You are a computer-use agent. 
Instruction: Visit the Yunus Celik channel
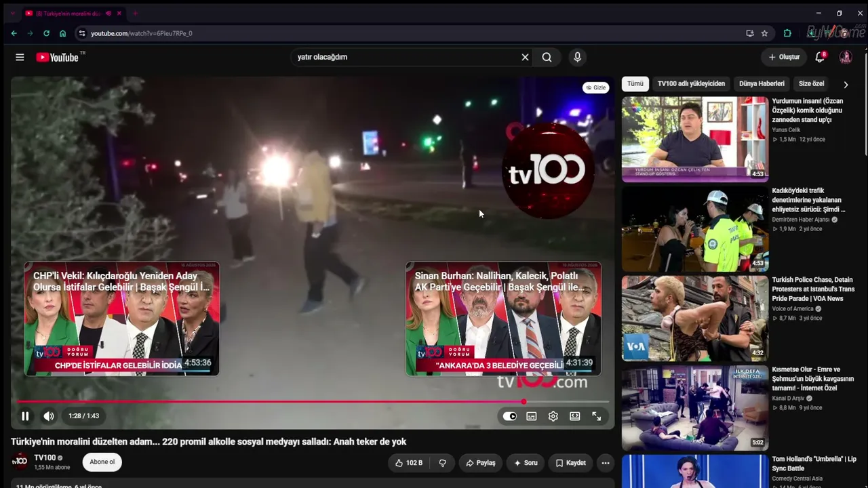[786, 130]
